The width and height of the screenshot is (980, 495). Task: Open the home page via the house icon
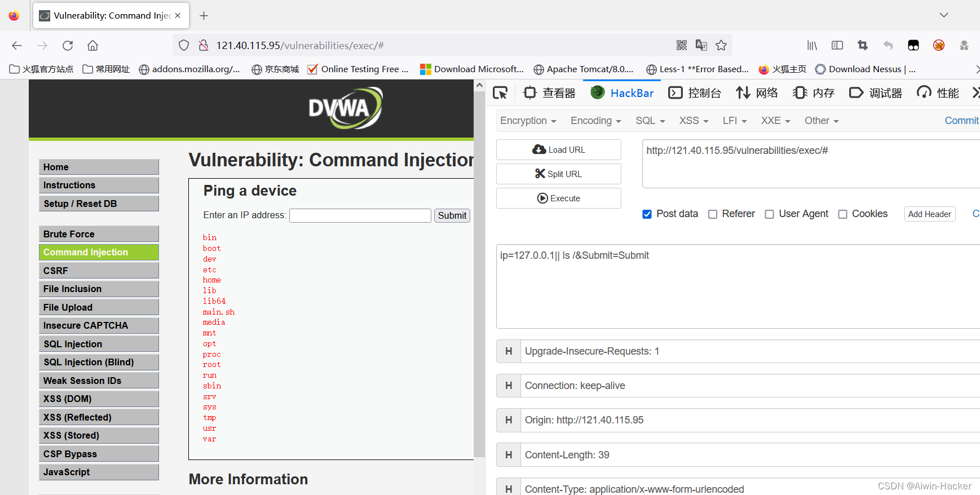pyautogui.click(x=92, y=46)
